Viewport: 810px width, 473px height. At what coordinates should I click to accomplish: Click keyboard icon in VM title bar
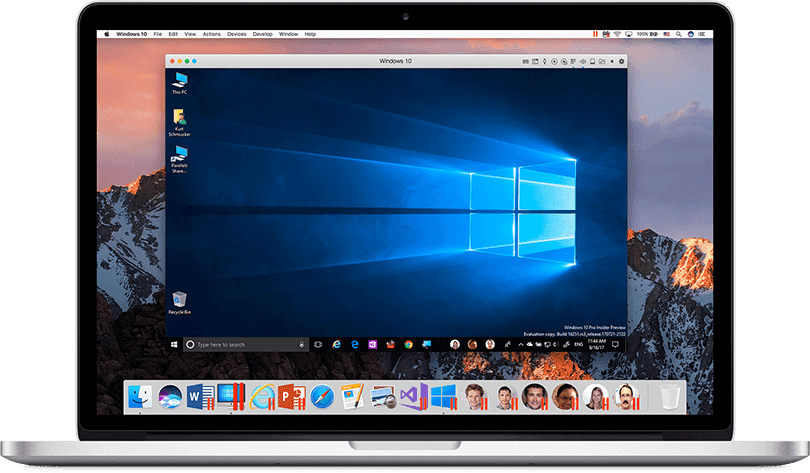tap(525, 61)
